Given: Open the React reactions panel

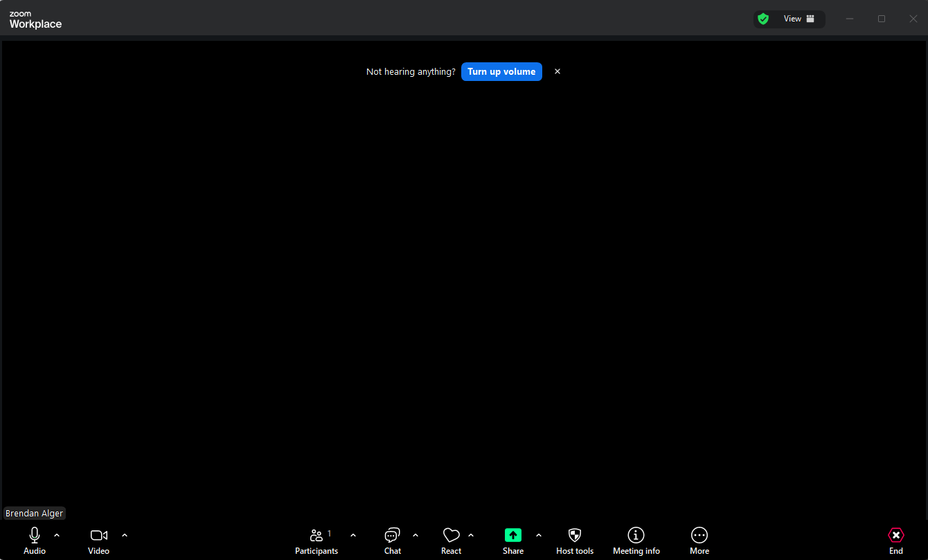Looking at the screenshot, I should point(451,540).
